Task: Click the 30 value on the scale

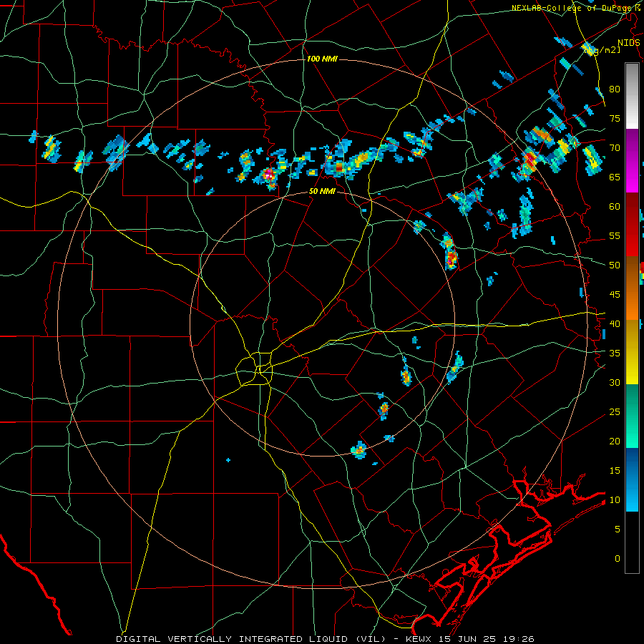Action: click(615, 382)
